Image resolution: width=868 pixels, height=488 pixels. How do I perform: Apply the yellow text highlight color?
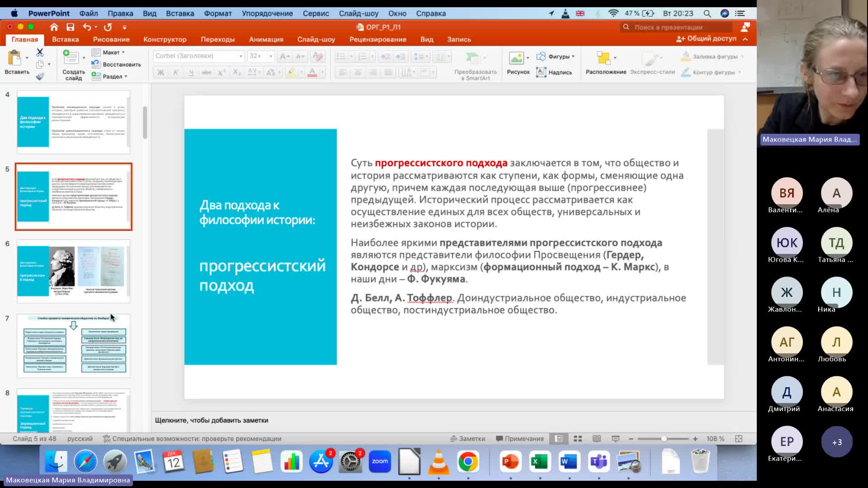(291, 72)
